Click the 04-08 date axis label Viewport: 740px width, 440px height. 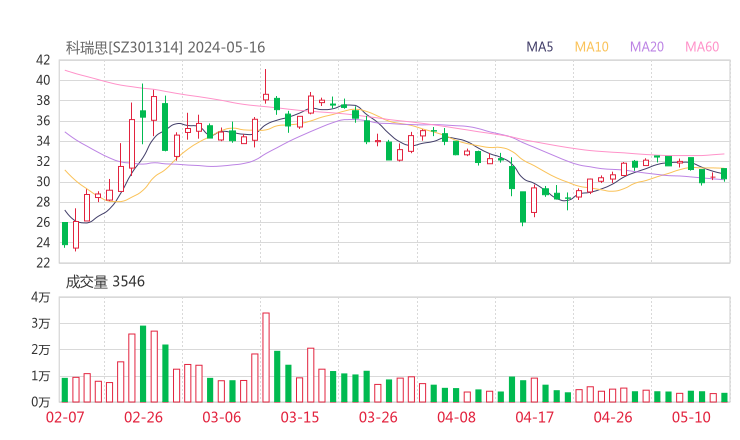pos(456,417)
